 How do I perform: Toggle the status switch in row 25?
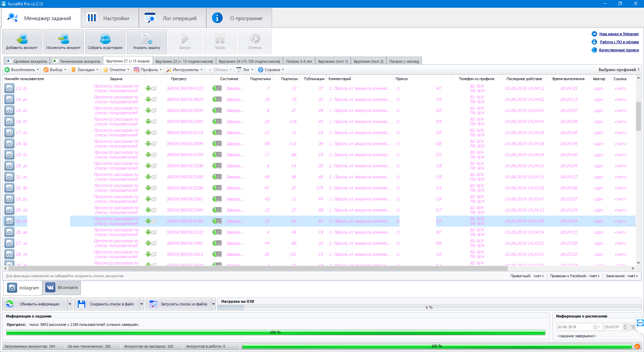217,221
